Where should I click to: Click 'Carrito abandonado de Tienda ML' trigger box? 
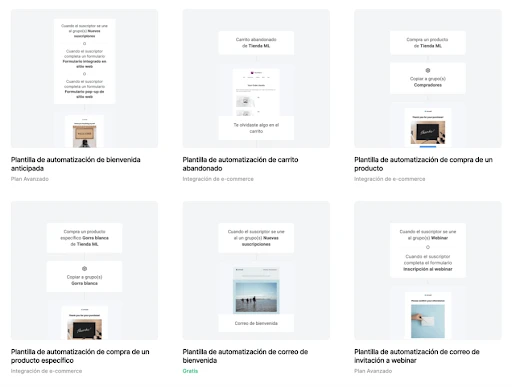coord(256,43)
